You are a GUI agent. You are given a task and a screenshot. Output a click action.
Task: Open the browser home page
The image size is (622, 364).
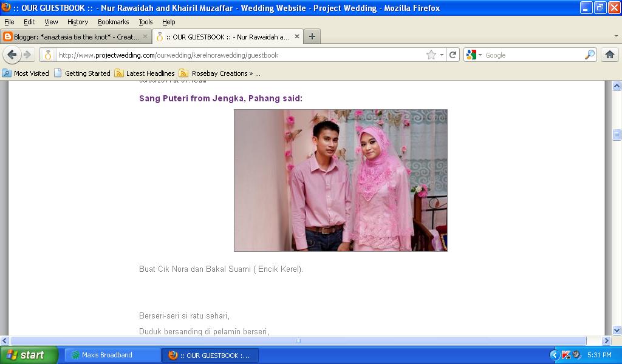[610, 55]
